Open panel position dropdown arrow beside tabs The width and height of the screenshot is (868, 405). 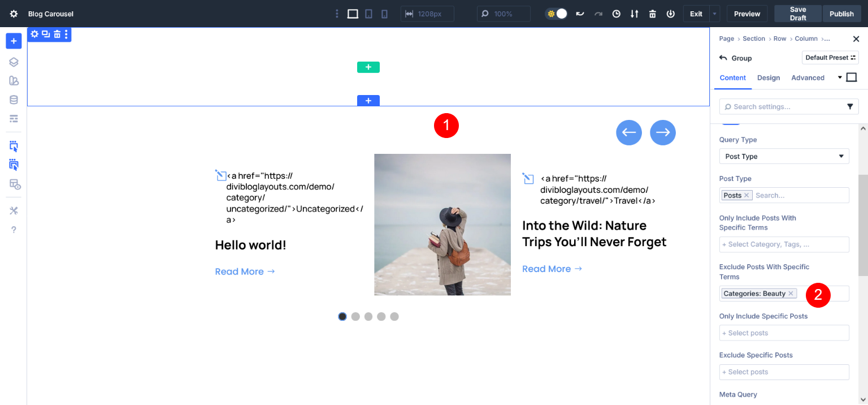(840, 77)
